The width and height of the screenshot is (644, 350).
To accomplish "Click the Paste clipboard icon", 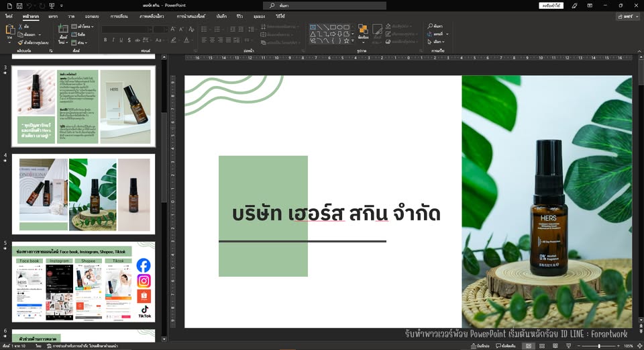I will tap(10, 30).
